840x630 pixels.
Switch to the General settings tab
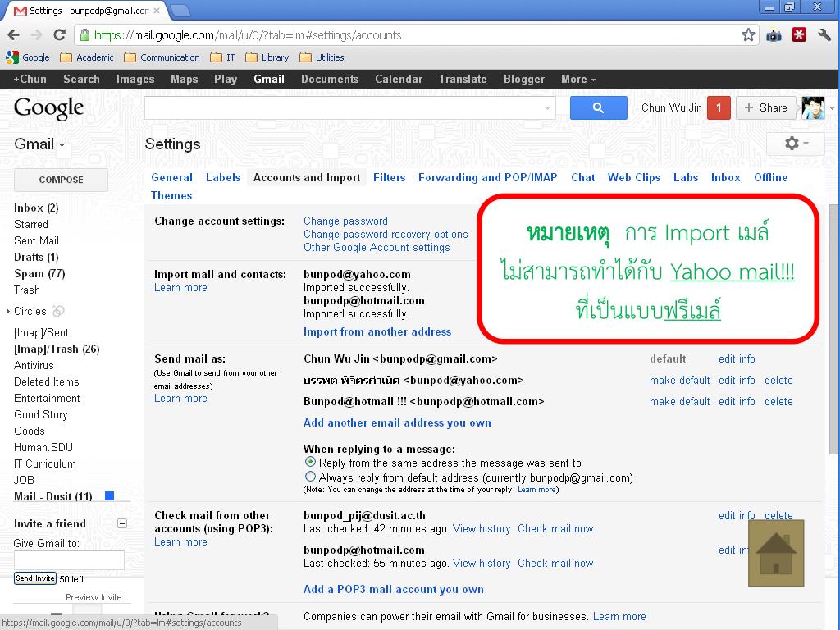tap(171, 178)
